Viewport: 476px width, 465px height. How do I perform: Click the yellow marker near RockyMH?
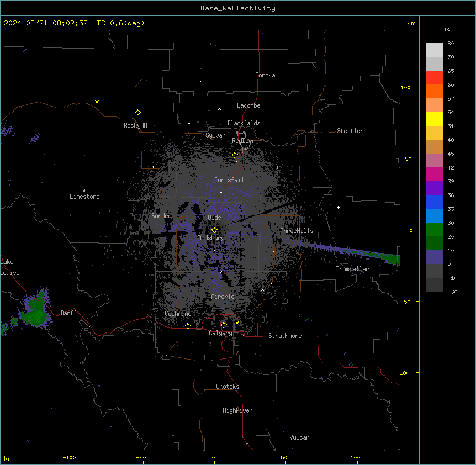(x=137, y=113)
